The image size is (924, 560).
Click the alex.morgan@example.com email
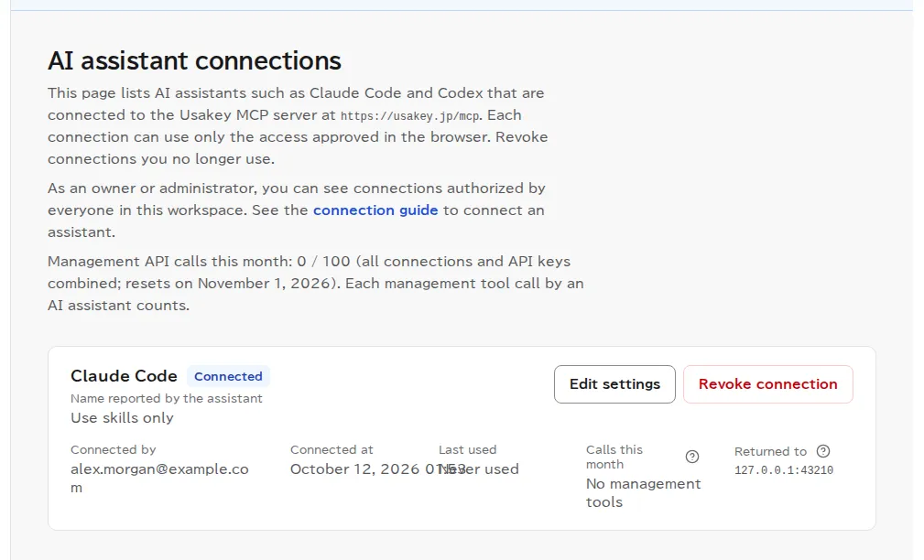pyautogui.click(x=159, y=479)
